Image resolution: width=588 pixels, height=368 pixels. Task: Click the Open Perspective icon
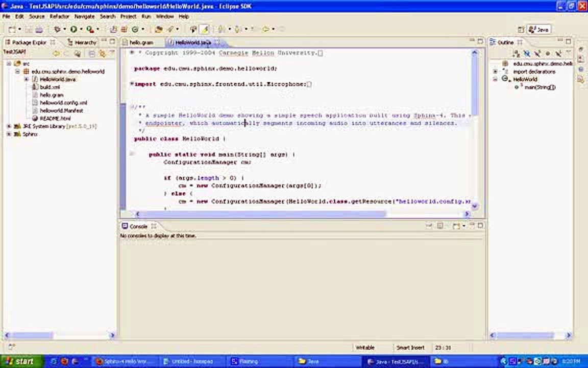[x=521, y=30]
